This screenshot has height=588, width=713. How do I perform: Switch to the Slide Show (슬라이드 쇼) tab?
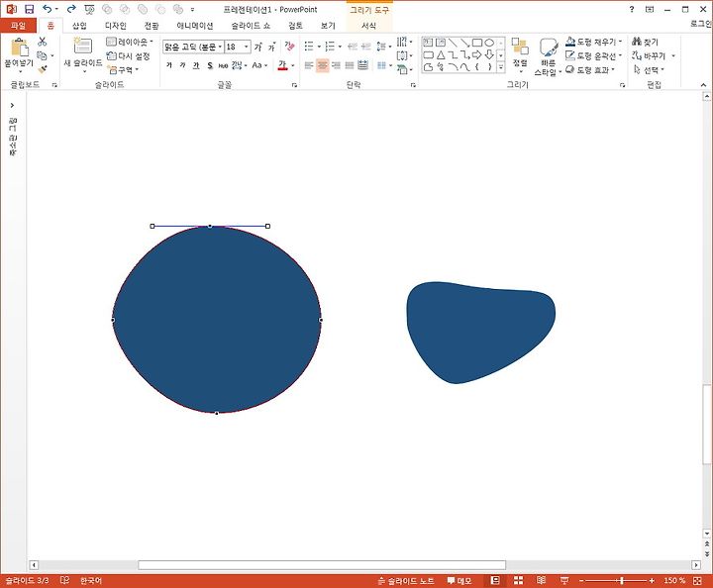coord(251,26)
